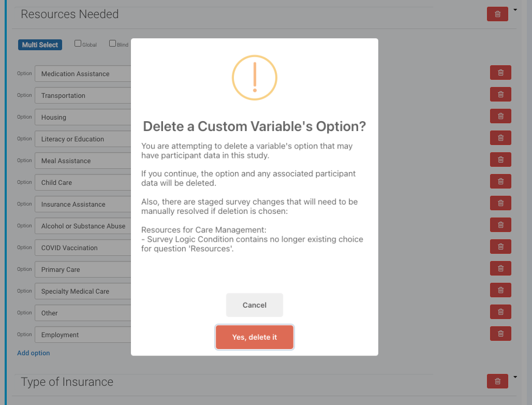
Task: Delete the Child Care option row
Action: pos(500,182)
